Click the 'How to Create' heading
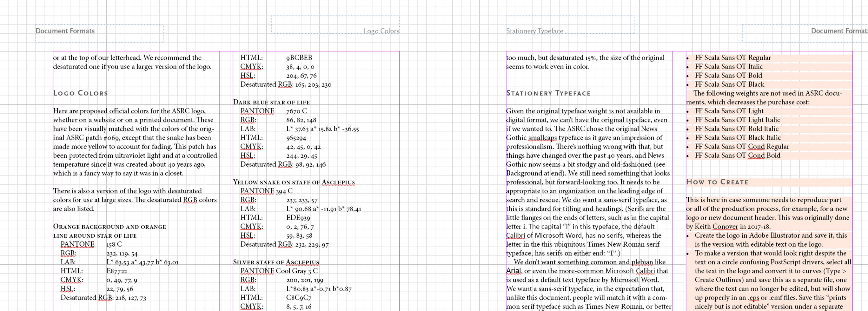Image resolution: width=868 pixels, height=311 pixels. 717,182
